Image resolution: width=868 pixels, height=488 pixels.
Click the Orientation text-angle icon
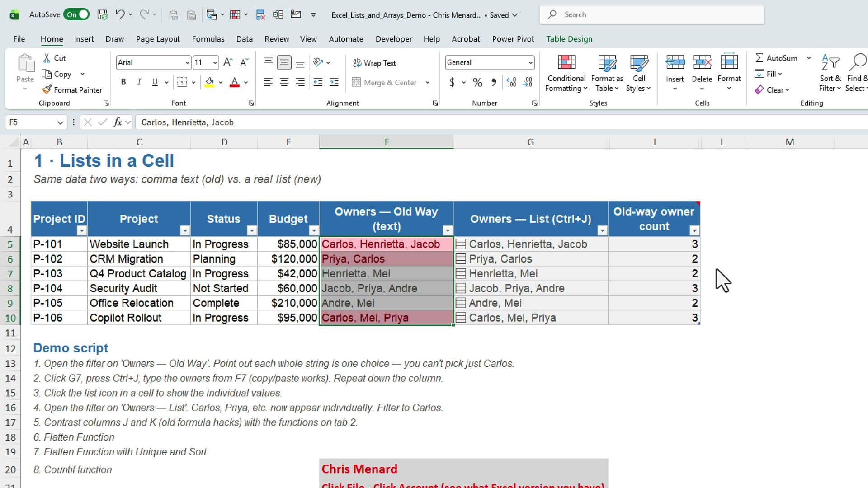[318, 62]
